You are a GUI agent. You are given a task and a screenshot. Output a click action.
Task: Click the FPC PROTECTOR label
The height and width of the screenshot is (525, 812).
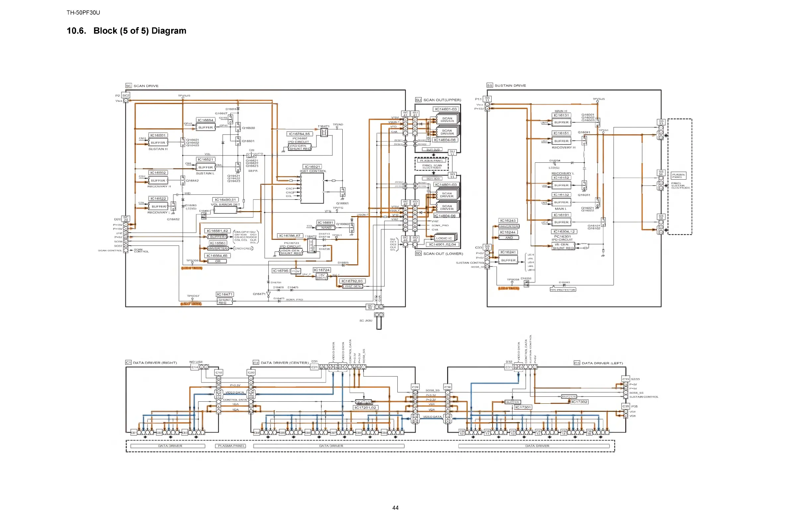563,290
